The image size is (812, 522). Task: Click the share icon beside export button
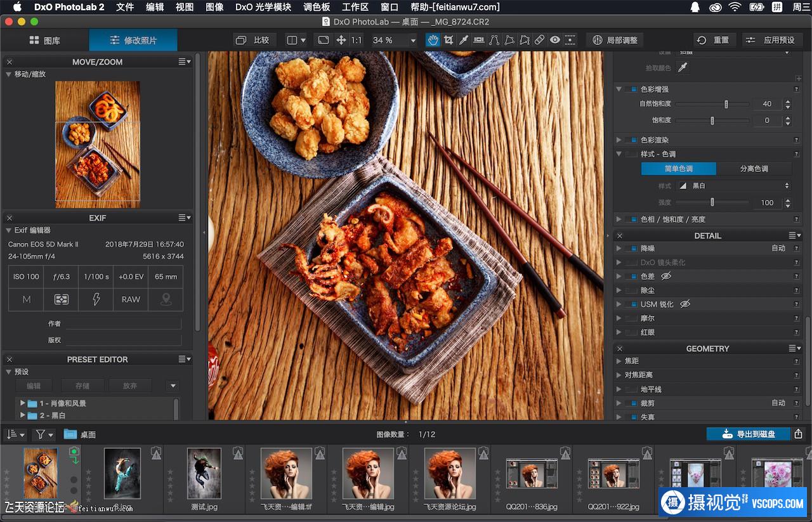click(799, 434)
